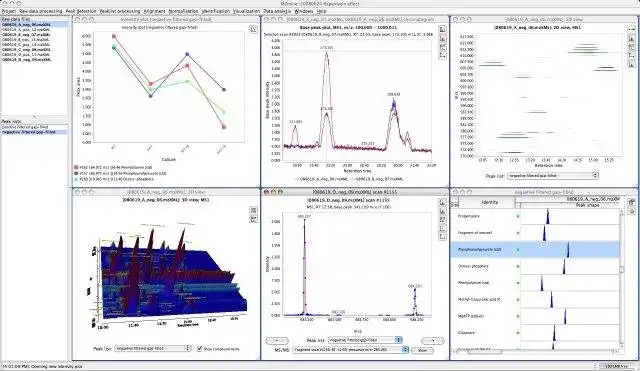Screen dimensions: 640x371
Task: Click the toolbar icon in the intensity plot window
Action: pyautogui.click(x=253, y=29)
